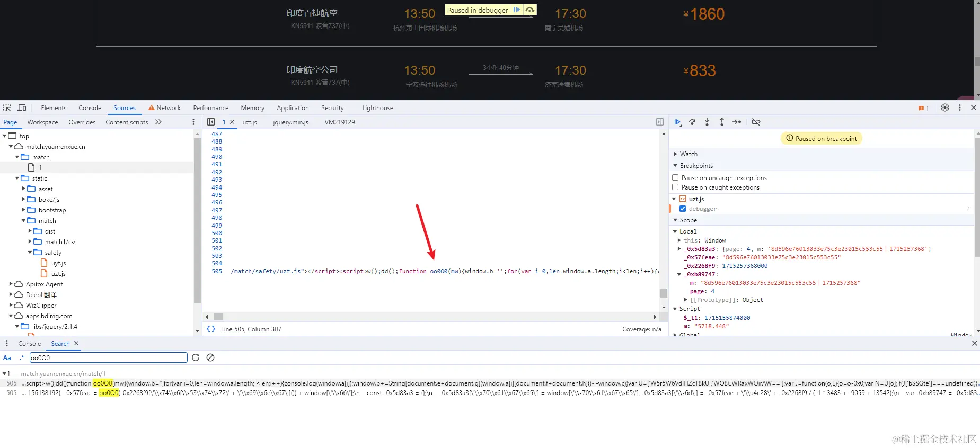This screenshot has width=980, height=448.
Task: Switch to the Workspace navigator tab
Action: click(42, 122)
